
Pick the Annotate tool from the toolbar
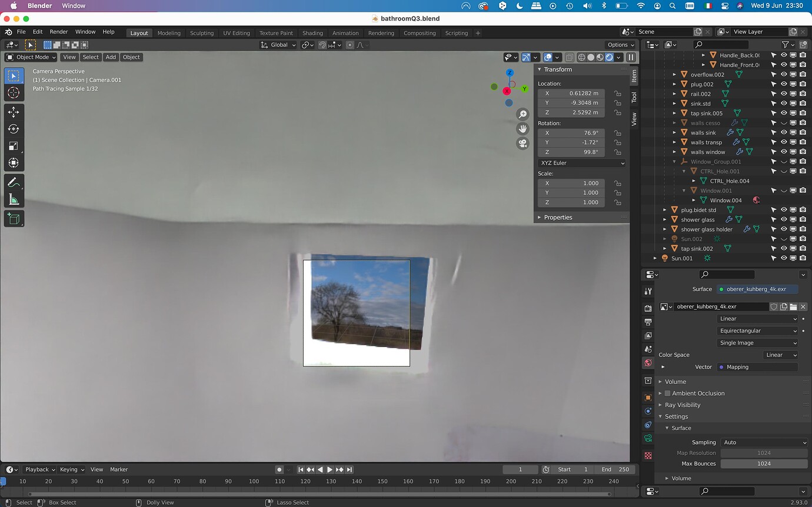coord(14,182)
